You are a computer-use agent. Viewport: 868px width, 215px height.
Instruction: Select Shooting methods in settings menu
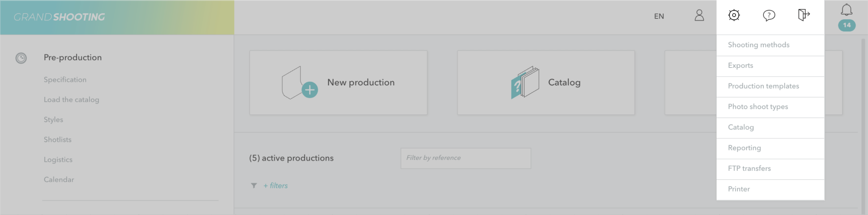(x=770, y=45)
